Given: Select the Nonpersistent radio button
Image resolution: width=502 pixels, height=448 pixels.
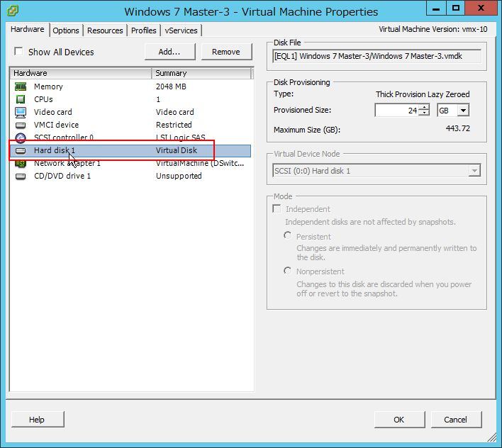Looking at the screenshot, I should point(287,271).
